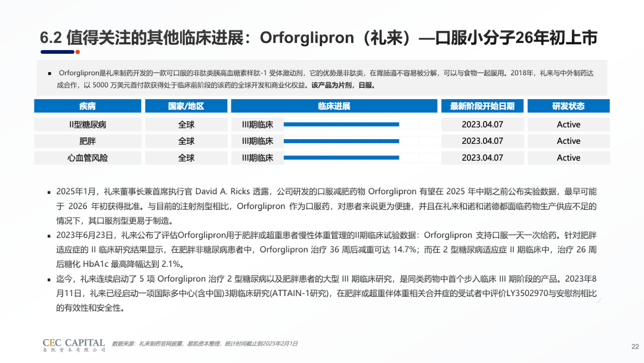Click the orange-blue accent bar under the title

(x=57, y=52)
